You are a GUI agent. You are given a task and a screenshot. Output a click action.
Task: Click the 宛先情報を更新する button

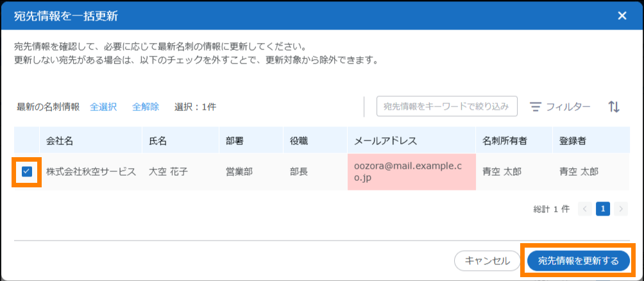(x=579, y=260)
